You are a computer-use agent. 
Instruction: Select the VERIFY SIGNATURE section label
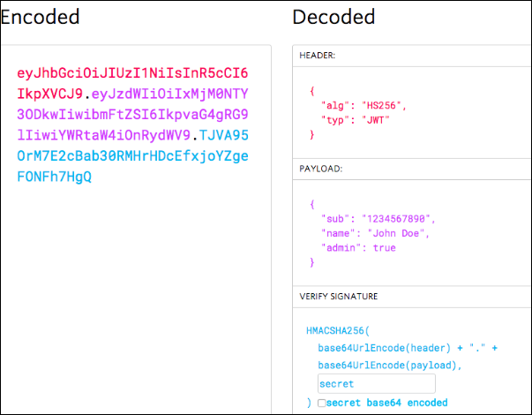tap(338, 297)
